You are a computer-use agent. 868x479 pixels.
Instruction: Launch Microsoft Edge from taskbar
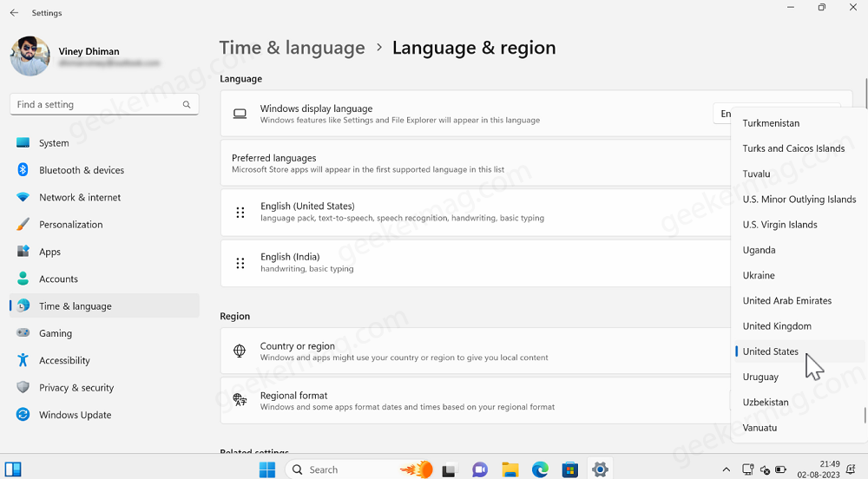click(x=540, y=469)
